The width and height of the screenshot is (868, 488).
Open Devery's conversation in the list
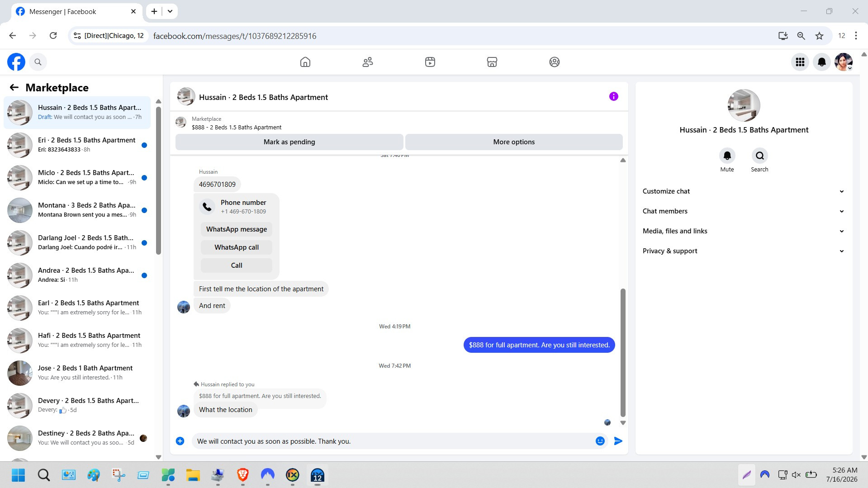(x=77, y=405)
